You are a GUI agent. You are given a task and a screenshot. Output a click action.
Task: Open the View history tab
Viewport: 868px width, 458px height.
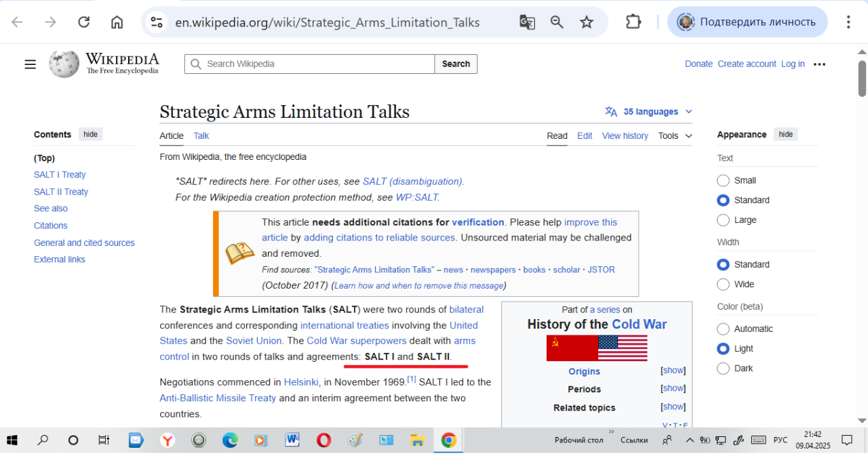(625, 136)
